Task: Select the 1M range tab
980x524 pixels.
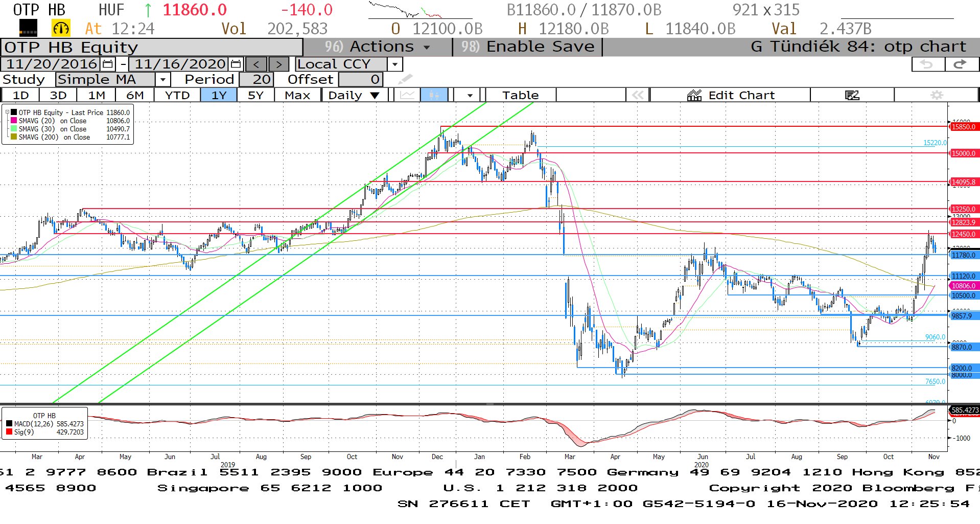Action: pyautogui.click(x=96, y=95)
